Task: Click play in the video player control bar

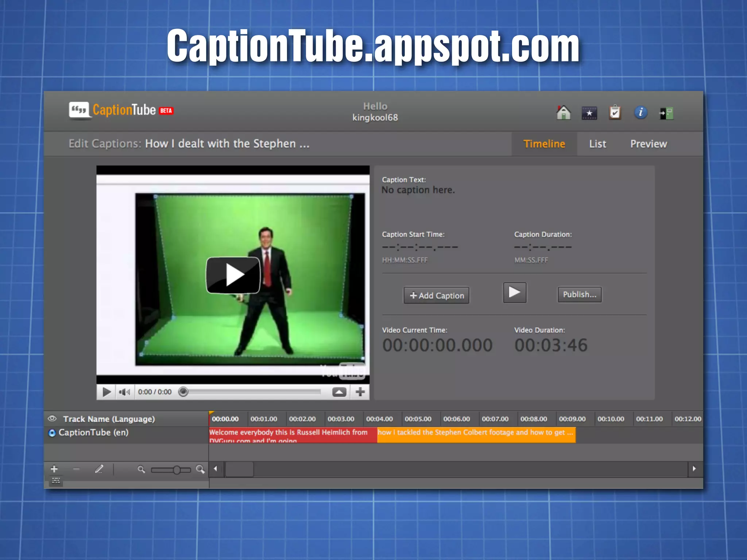Action: pos(107,392)
